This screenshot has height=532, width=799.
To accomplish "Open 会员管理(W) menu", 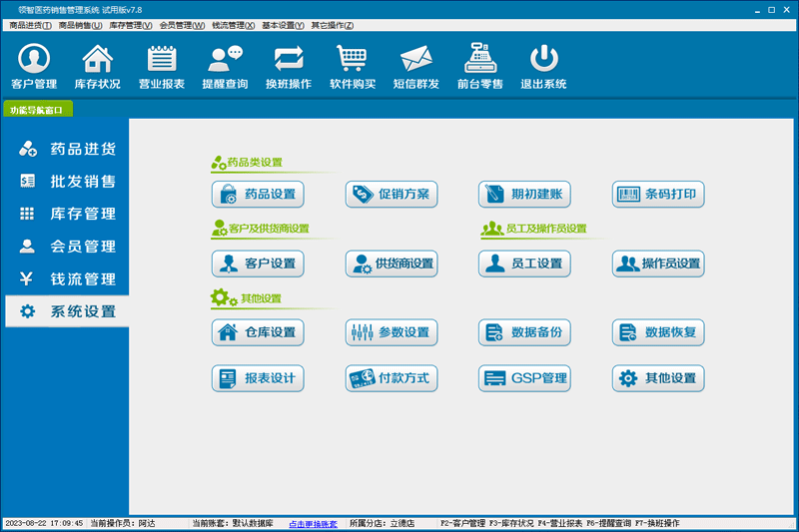I will (x=182, y=26).
